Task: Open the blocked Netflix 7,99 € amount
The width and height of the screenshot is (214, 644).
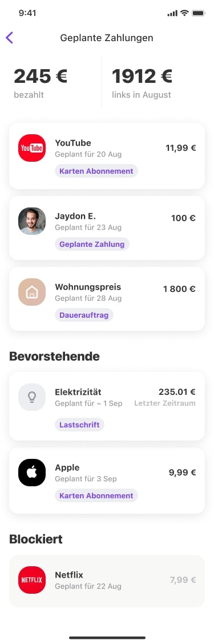Action: (183, 580)
